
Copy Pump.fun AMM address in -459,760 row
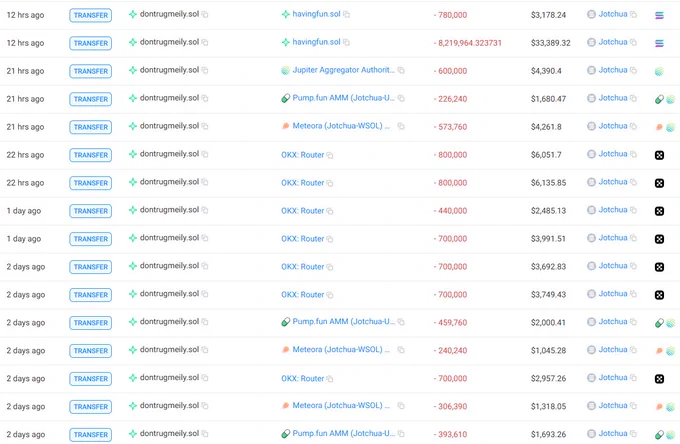point(401,322)
